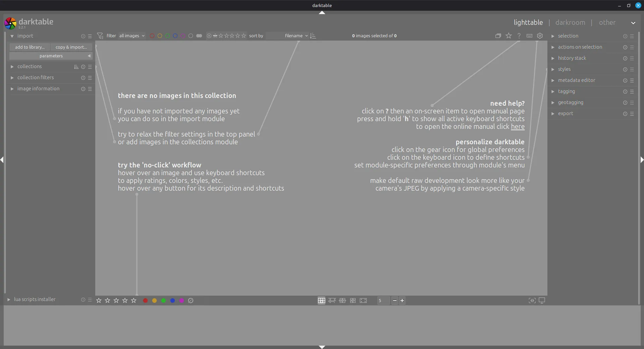The image size is (644, 349).
Task: Click the thumbnails-per-row number field
Action: 383,300
